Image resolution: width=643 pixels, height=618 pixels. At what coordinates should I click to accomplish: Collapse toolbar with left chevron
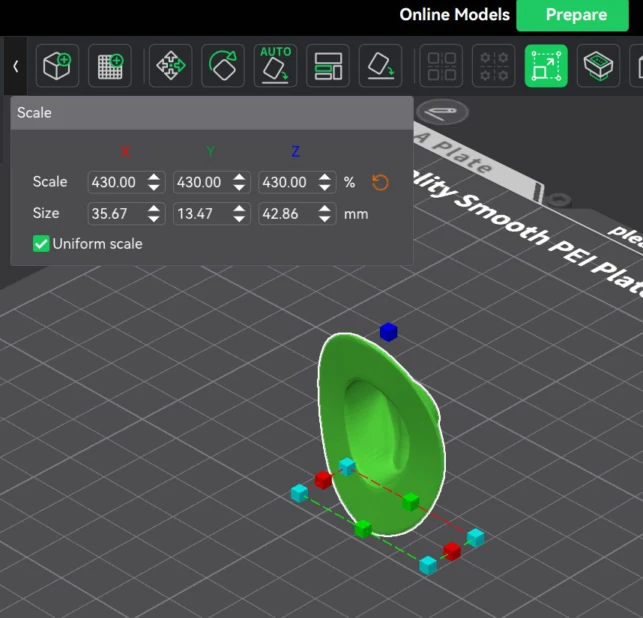pos(16,66)
